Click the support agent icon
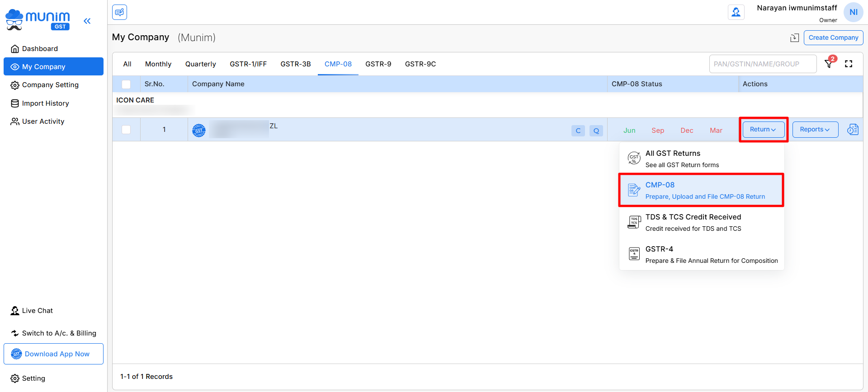The width and height of the screenshot is (868, 392). [x=736, y=12]
